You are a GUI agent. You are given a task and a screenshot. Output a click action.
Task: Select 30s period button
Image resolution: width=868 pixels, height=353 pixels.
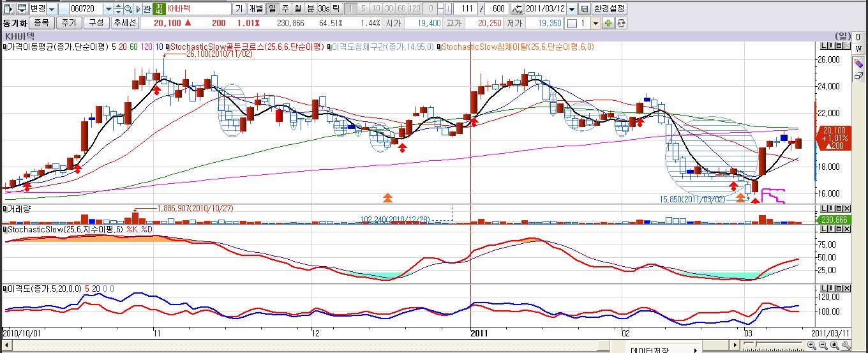(324, 9)
